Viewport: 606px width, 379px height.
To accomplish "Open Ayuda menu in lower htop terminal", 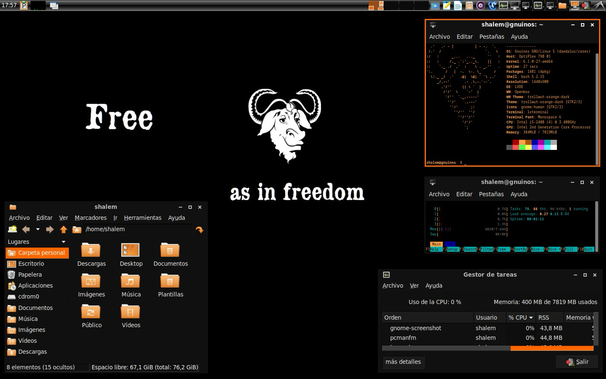I will (519, 194).
